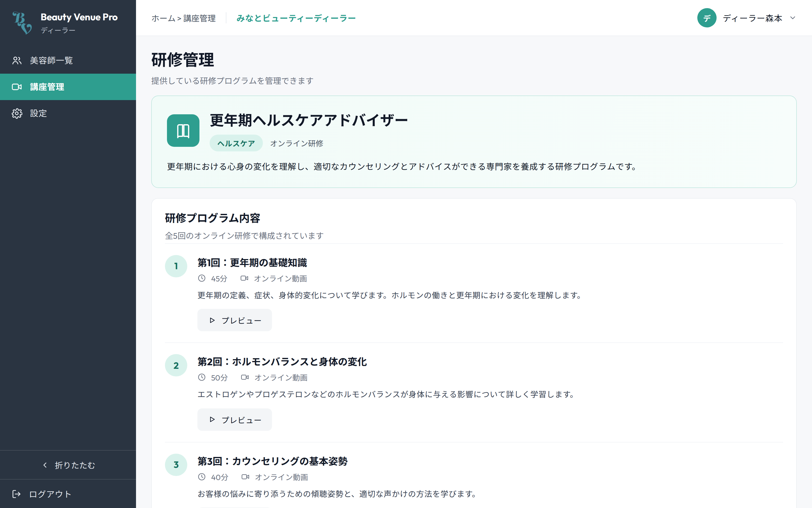Click 全5回のオンライン研修で構成されています text
This screenshot has height=508, width=812.
[x=244, y=236]
